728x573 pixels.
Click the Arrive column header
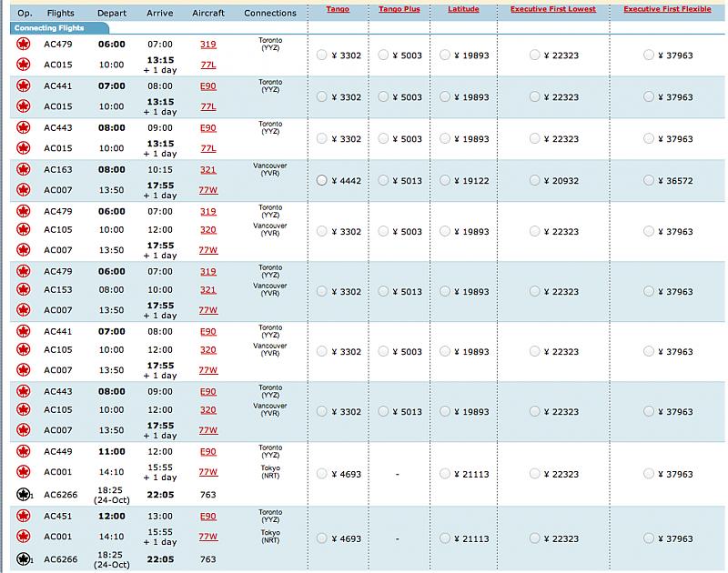click(x=160, y=13)
